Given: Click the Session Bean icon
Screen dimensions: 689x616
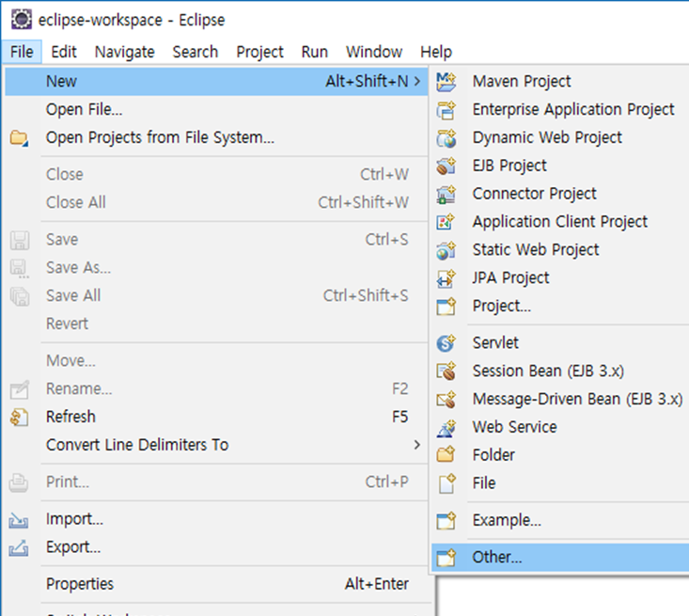Looking at the screenshot, I should click(x=446, y=371).
